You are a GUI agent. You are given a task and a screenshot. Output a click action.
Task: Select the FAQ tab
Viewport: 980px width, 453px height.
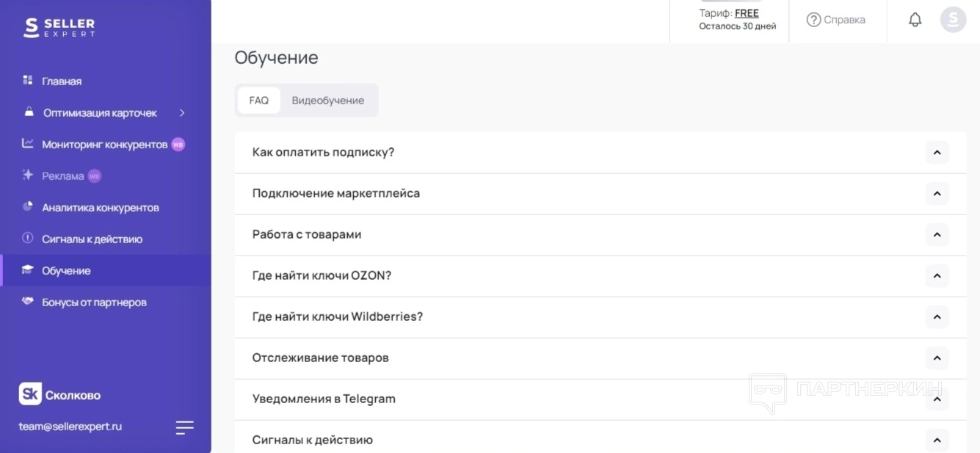258,101
